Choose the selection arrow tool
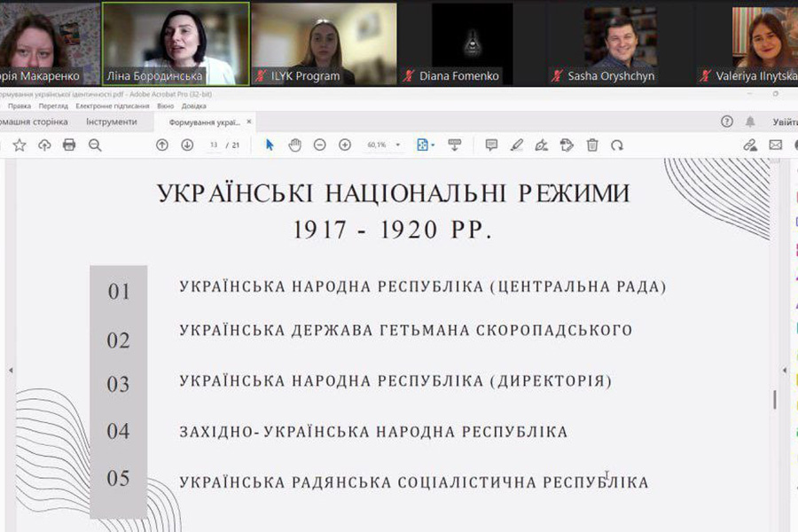 pos(270,145)
